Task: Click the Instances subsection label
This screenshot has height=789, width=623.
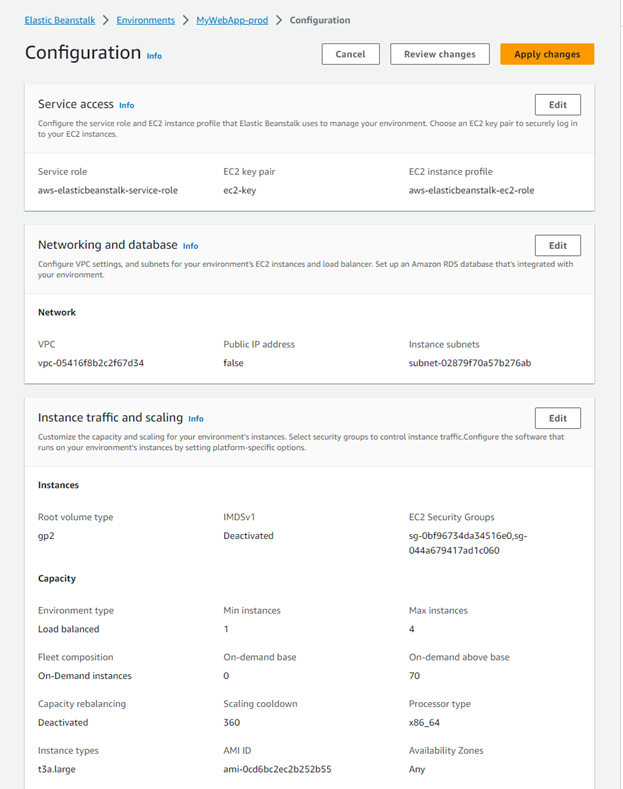Action: (x=58, y=485)
